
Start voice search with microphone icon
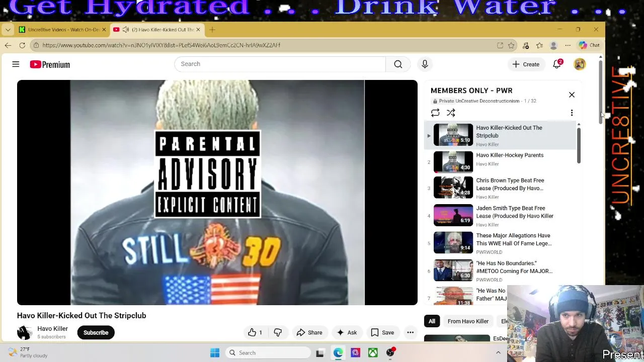(425, 64)
